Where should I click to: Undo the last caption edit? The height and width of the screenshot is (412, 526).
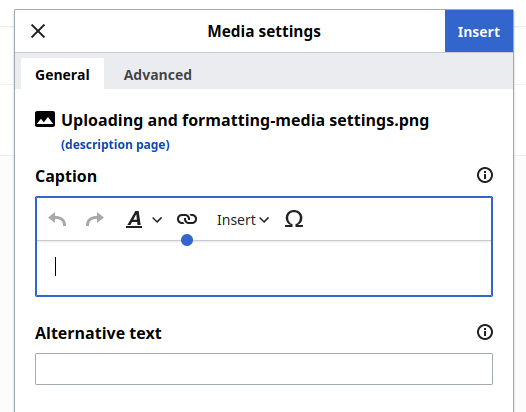point(57,219)
